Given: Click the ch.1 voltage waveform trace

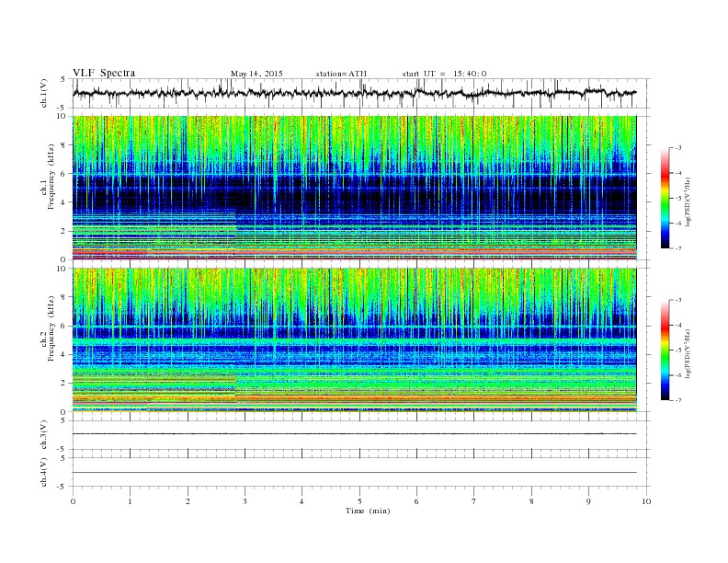Looking at the screenshot, I should coord(354,93).
